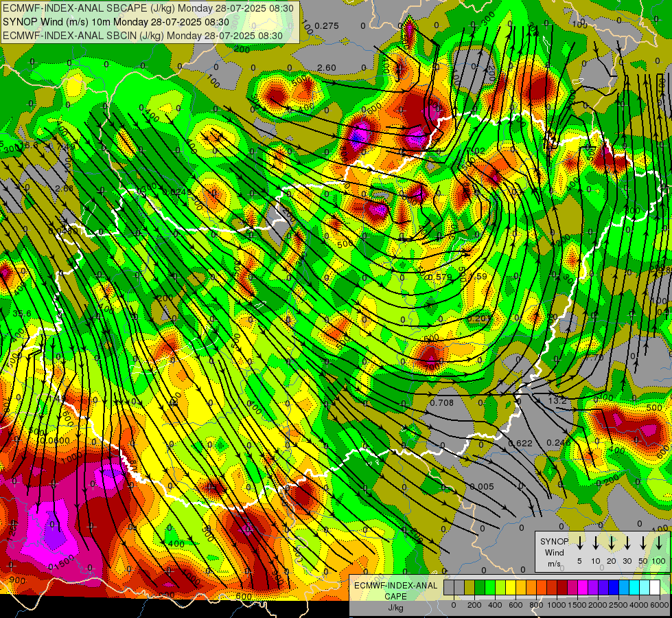
Task: Pick the olive swatch in CAPE legend
Action: point(470,588)
